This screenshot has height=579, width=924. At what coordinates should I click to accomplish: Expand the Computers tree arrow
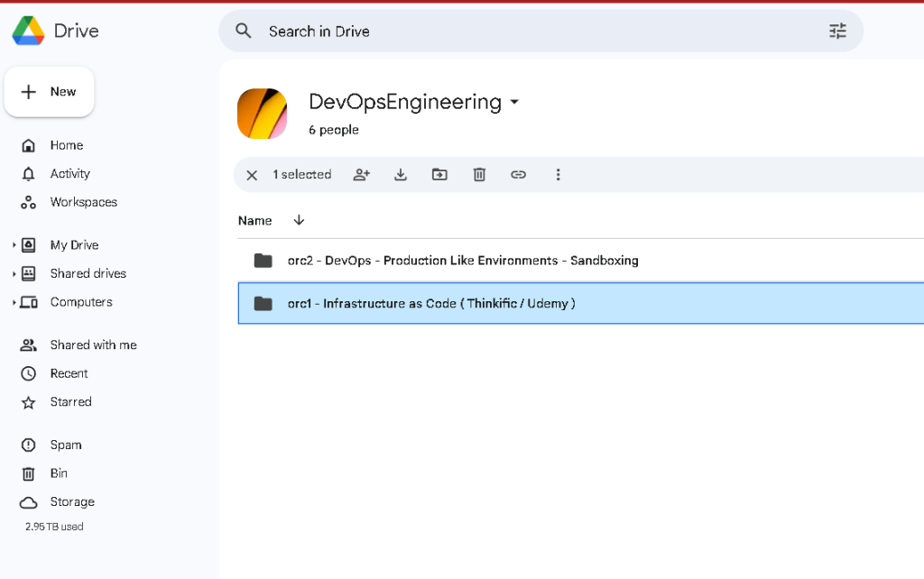pos(14,302)
